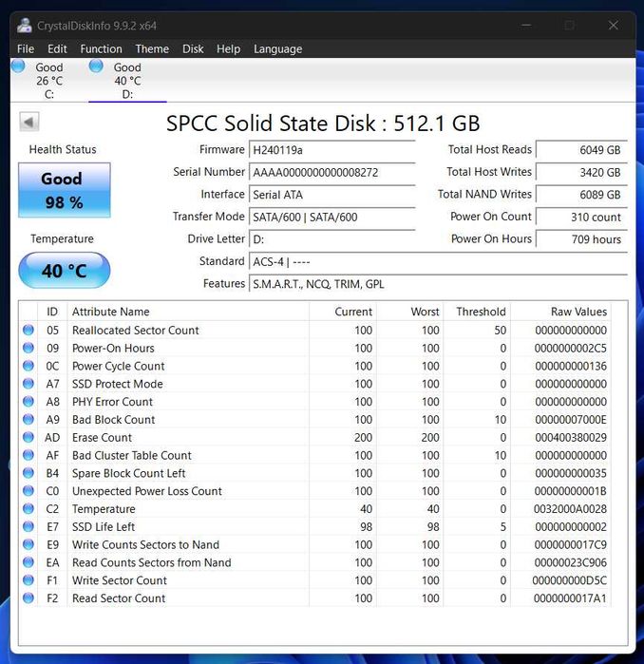Image resolution: width=644 pixels, height=664 pixels.
Task: Click the Standard field ACS-4
Action: coord(438,261)
